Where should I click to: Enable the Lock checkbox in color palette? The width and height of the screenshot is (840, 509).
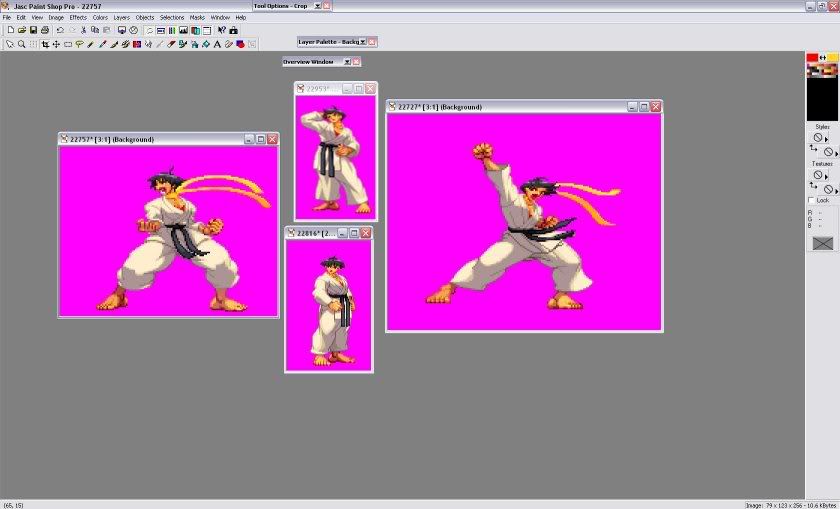point(811,200)
